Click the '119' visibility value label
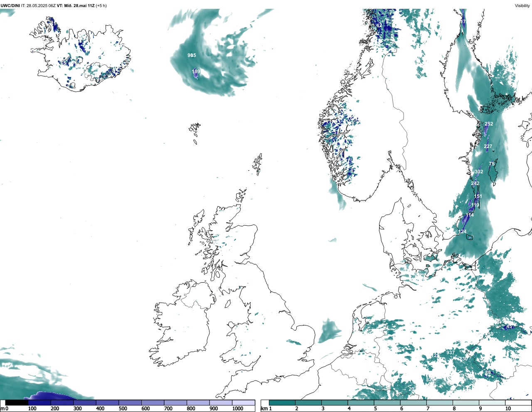The image size is (532, 412). point(475,205)
